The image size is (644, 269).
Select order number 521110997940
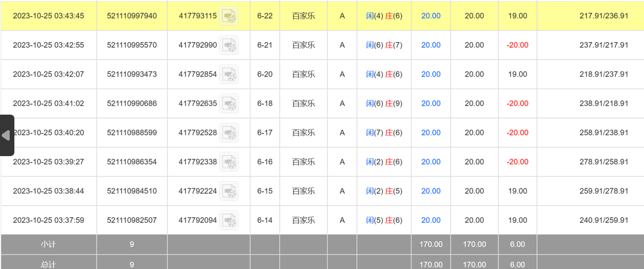(x=132, y=16)
